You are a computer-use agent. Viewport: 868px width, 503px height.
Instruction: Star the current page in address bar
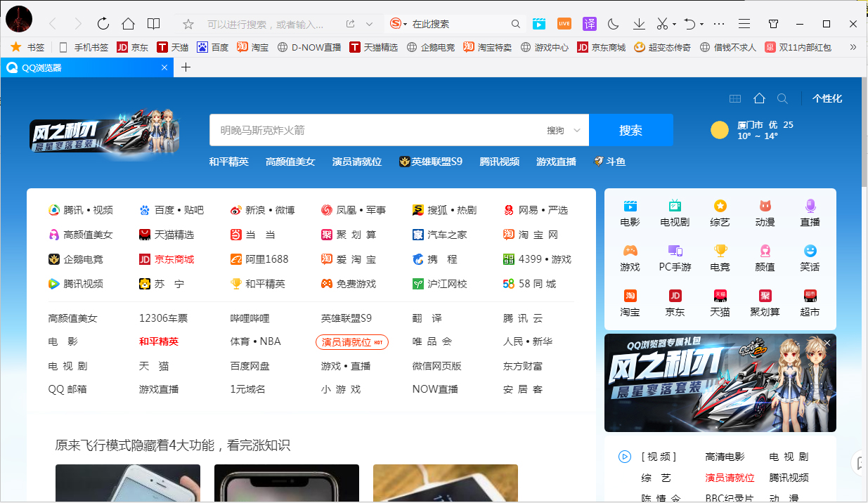tap(188, 23)
